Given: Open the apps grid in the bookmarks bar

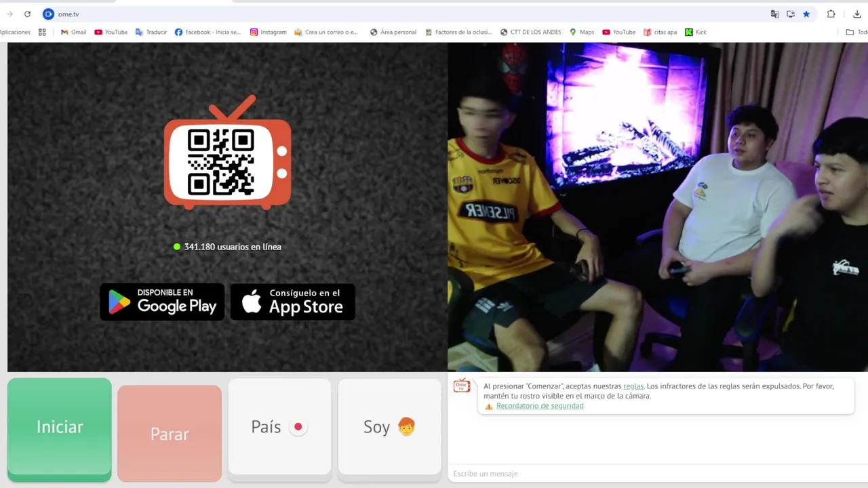Looking at the screenshot, I should pyautogui.click(x=42, y=32).
